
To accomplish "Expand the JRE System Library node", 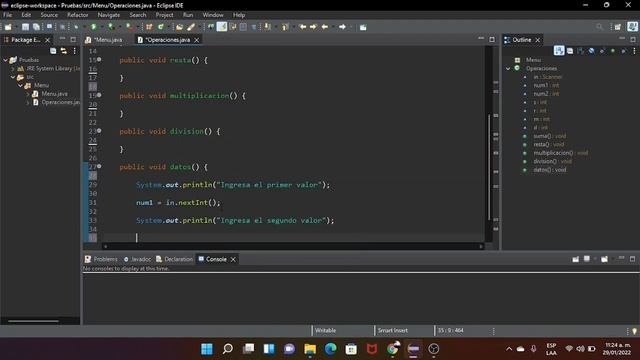I will [x=13, y=69].
